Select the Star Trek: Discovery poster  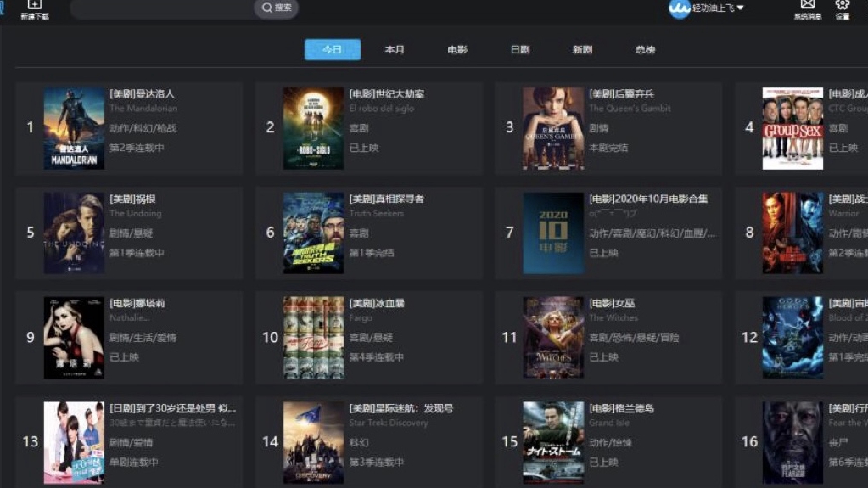tap(313, 442)
